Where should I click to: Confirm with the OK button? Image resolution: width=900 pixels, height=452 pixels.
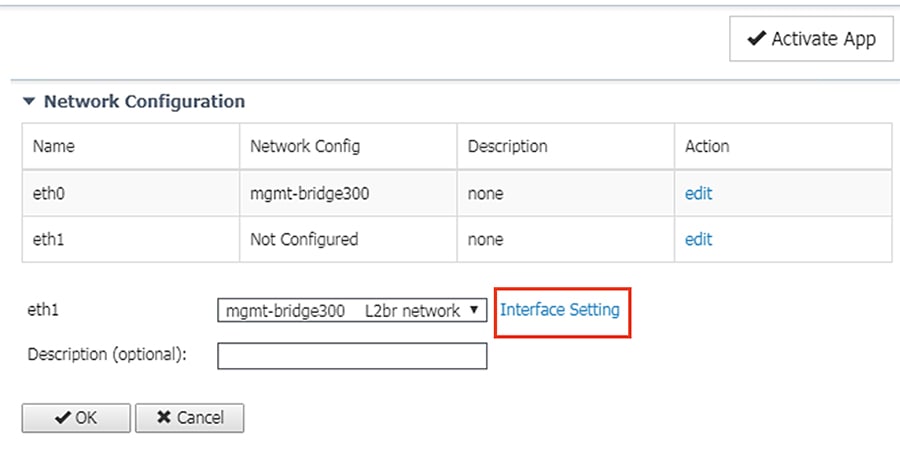(76, 418)
